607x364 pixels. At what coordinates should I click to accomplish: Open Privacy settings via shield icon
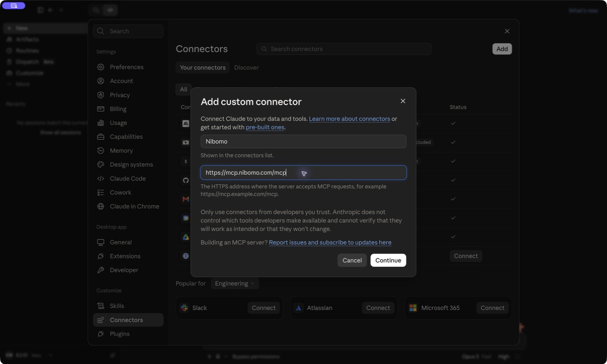coord(100,95)
